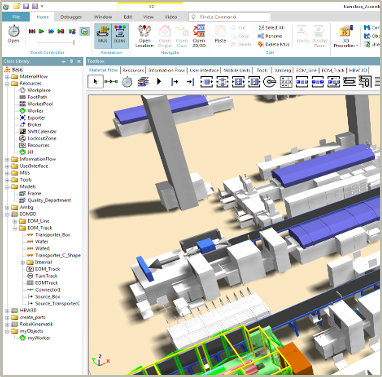
Task: Click Select All in Edit group
Action: click(x=271, y=28)
